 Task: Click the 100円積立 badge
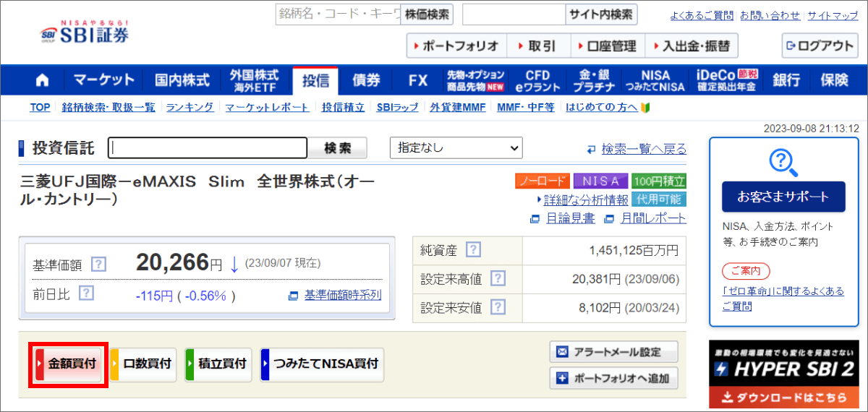click(x=658, y=181)
